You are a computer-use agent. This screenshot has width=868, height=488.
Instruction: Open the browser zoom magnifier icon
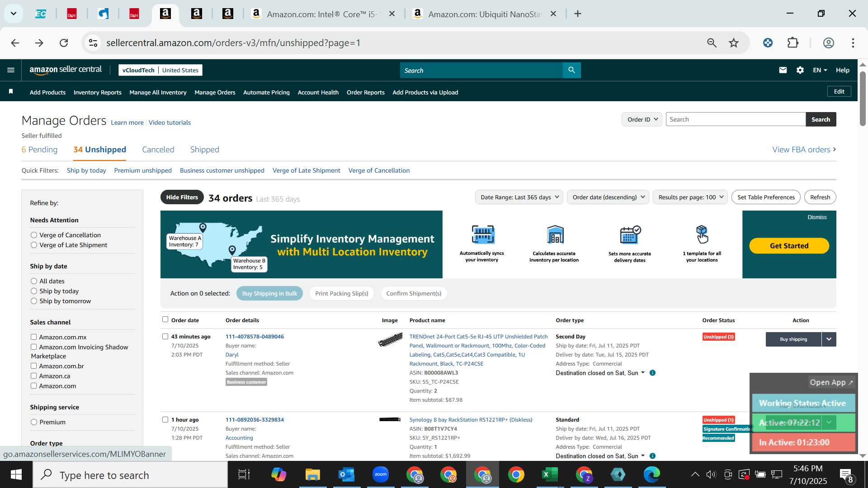coord(712,43)
